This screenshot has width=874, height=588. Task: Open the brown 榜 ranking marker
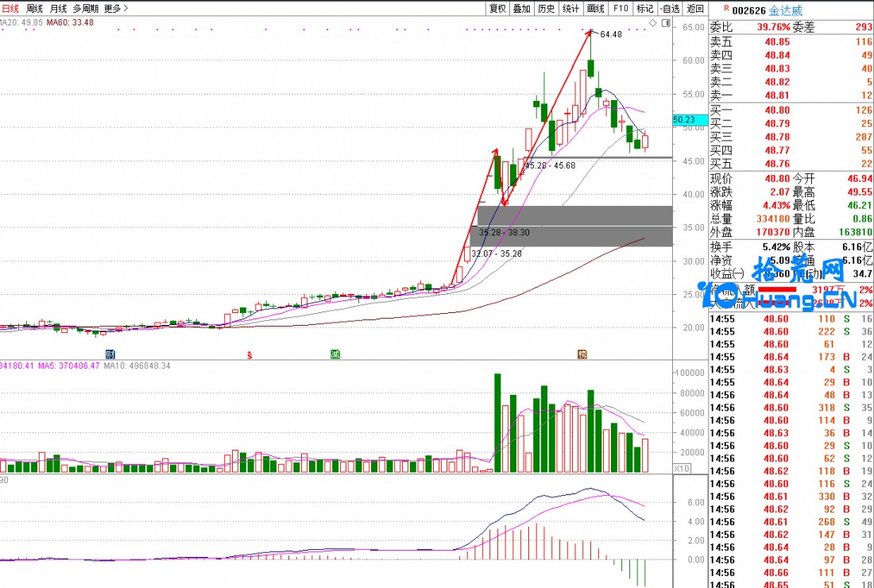pyautogui.click(x=582, y=354)
